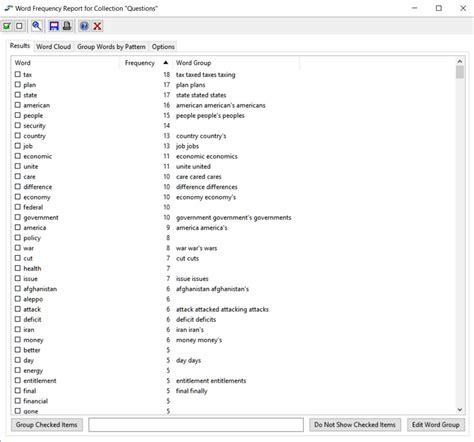Click the vertical scrollbar thumb
Screen dimensions: 474x442
460,72
